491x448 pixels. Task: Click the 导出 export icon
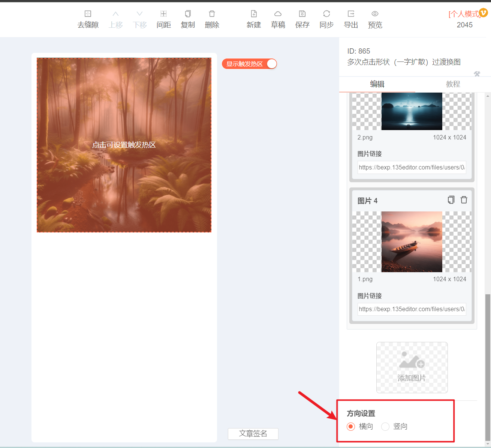coord(351,14)
